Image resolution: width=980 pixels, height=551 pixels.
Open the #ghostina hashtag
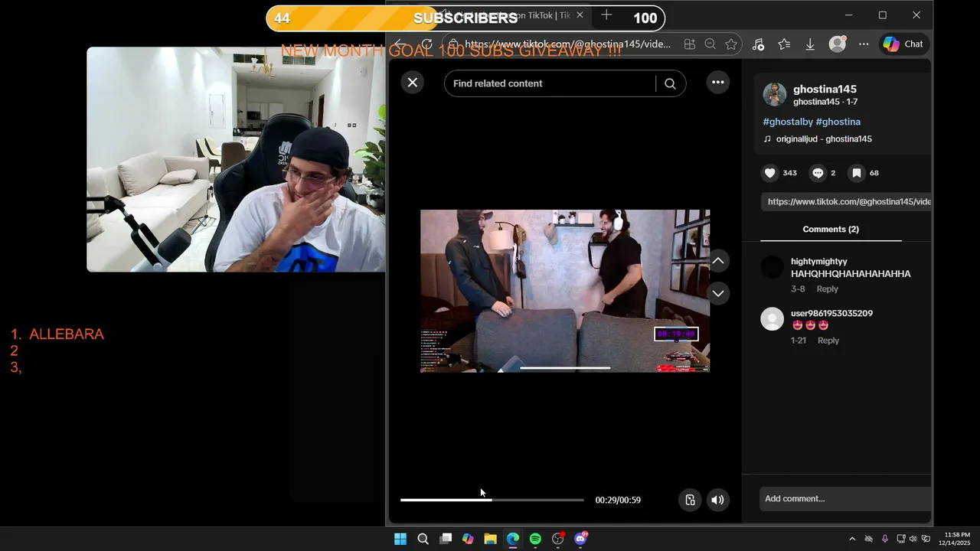(838, 122)
